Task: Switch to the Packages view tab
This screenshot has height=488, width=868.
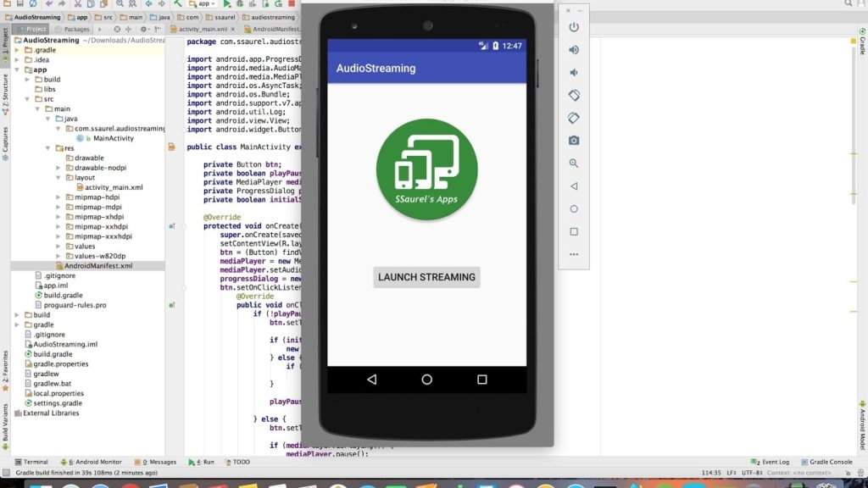Action: [73, 29]
